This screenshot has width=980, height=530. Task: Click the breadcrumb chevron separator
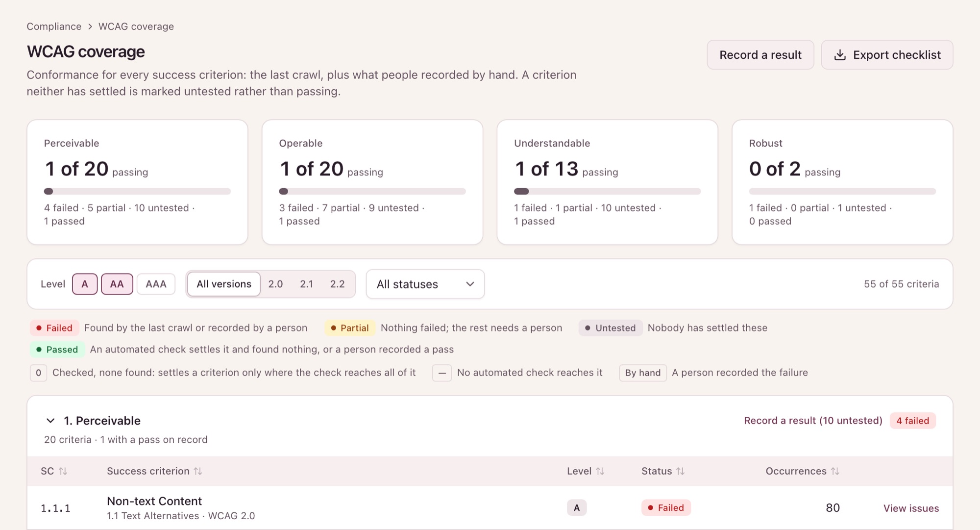90,26
